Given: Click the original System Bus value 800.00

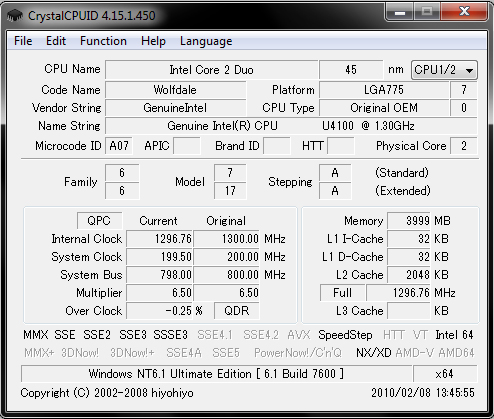Looking at the screenshot, I should pos(227,275).
